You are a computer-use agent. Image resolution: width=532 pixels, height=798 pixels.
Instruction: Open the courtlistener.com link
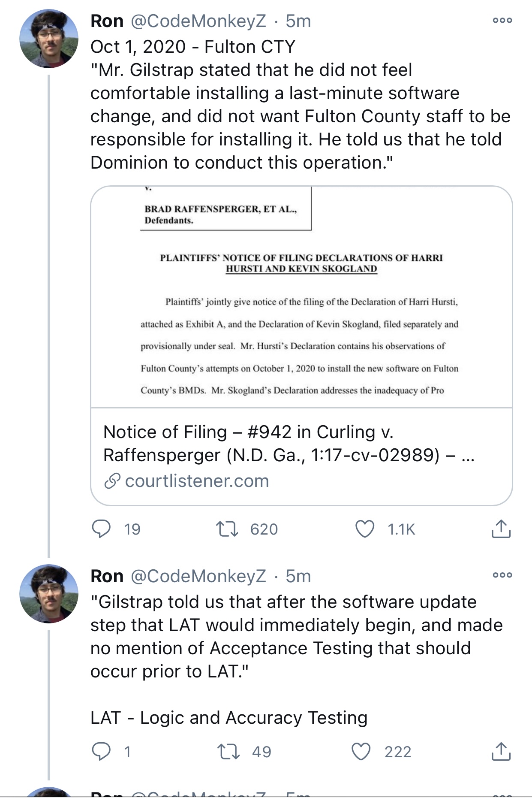click(x=197, y=481)
